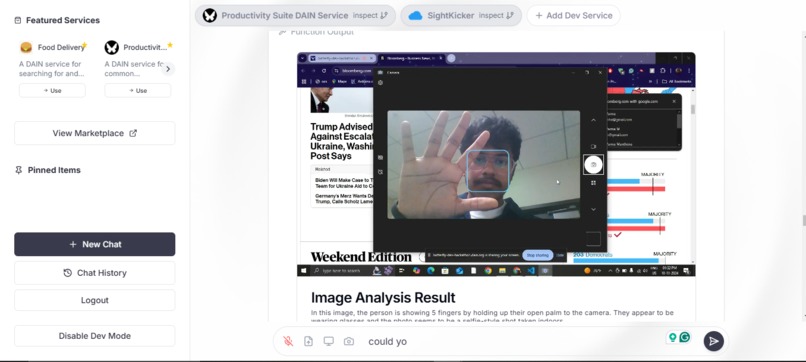The image size is (806, 362).
Task: Use the Productivity featured service
Action: click(138, 90)
